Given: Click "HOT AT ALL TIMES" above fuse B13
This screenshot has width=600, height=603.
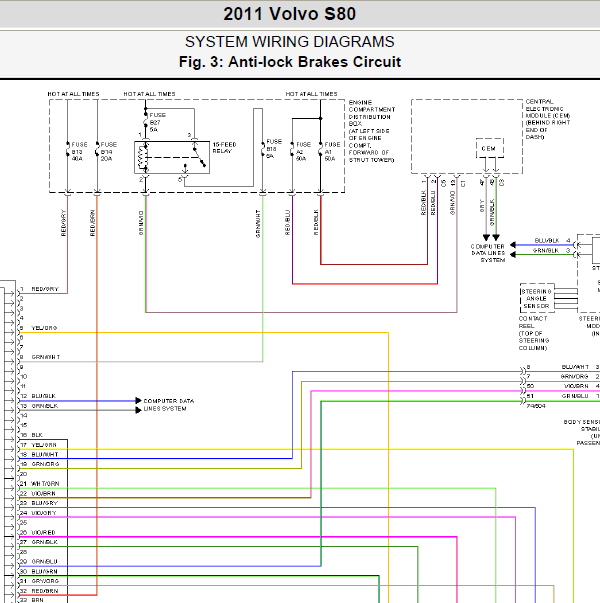Looking at the screenshot, I should pyautogui.click(x=73, y=94).
